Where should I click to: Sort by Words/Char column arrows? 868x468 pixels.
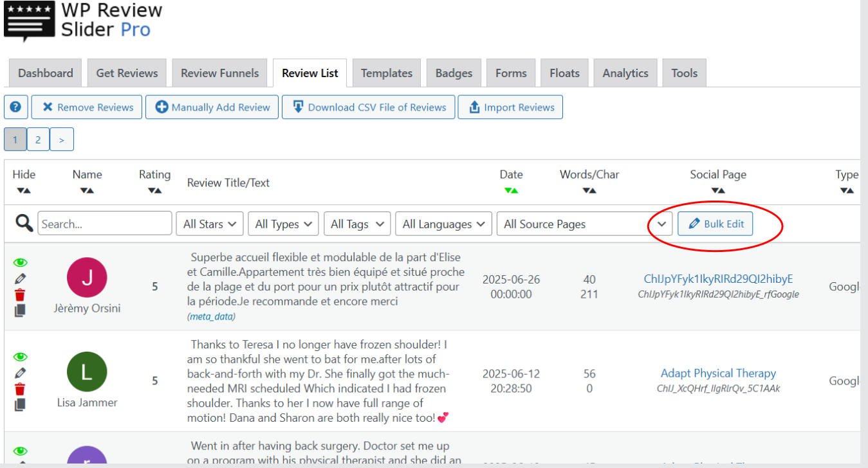pyautogui.click(x=589, y=190)
